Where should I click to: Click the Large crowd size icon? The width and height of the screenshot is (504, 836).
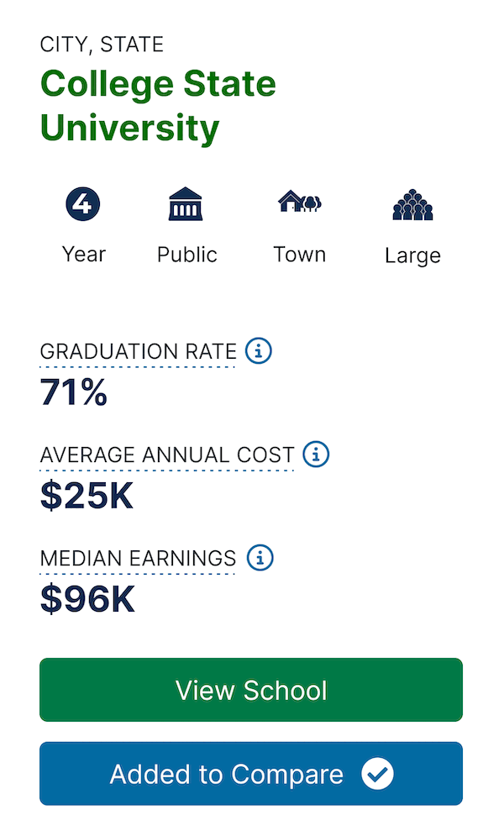point(412,205)
